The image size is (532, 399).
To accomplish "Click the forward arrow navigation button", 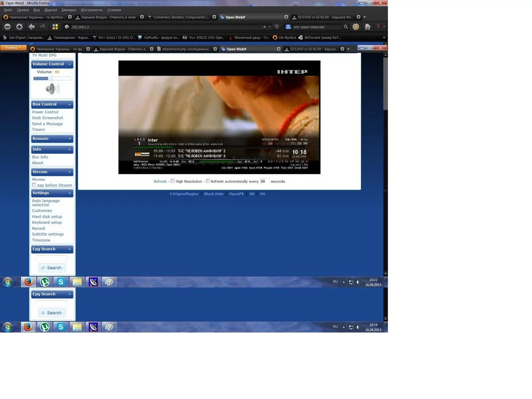I will [43, 27].
